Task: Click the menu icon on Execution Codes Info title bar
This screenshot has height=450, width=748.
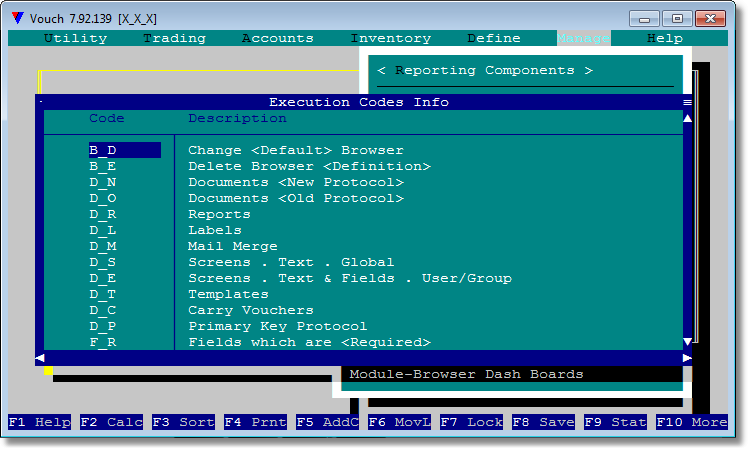Action: point(687,102)
